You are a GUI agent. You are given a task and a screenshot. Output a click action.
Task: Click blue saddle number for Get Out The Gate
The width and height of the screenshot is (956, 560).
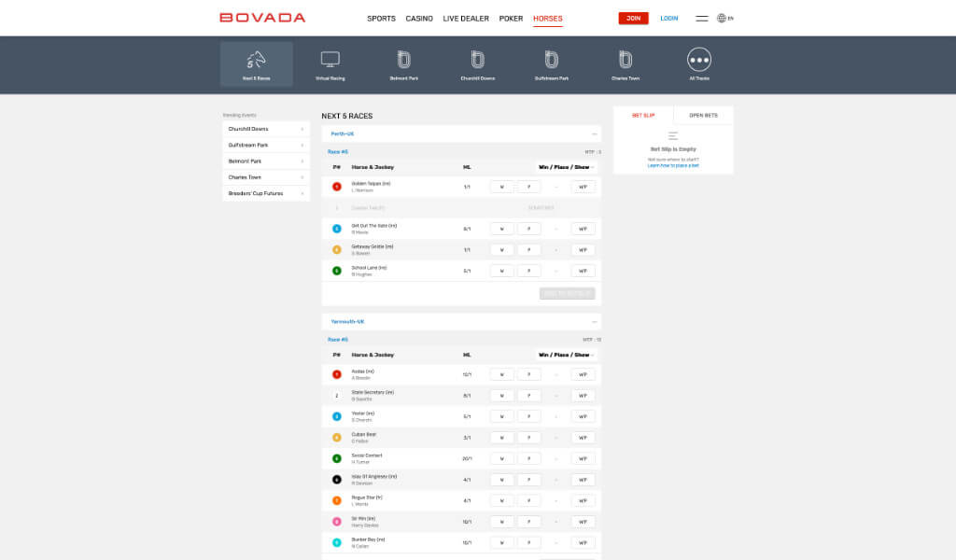click(x=336, y=229)
